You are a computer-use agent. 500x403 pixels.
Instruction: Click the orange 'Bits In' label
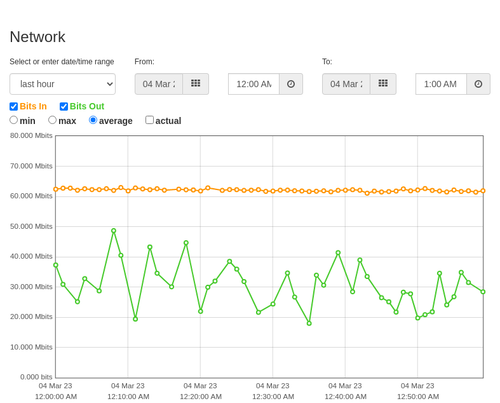pos(33,106)
